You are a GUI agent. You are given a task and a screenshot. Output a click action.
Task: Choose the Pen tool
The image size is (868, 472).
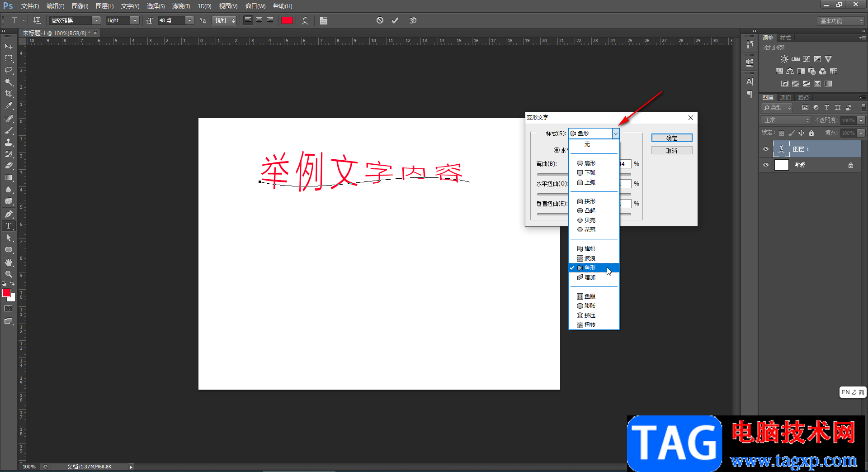9,214
